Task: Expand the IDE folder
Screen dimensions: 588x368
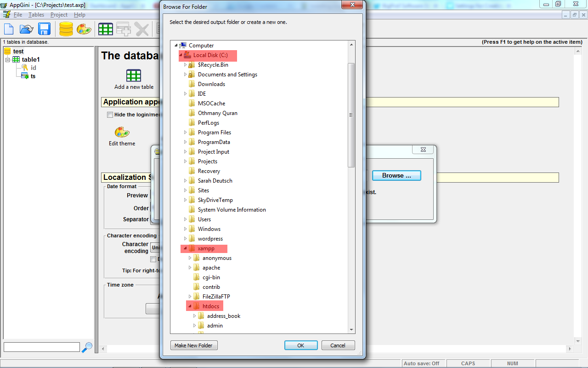Action: coord(185,94)
